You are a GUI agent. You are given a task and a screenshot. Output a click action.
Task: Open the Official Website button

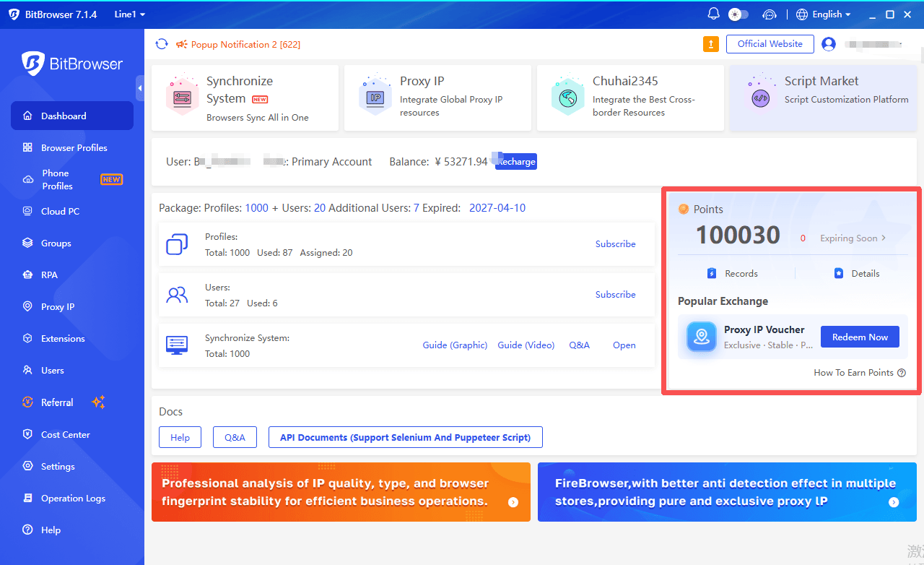pos(770,44)
